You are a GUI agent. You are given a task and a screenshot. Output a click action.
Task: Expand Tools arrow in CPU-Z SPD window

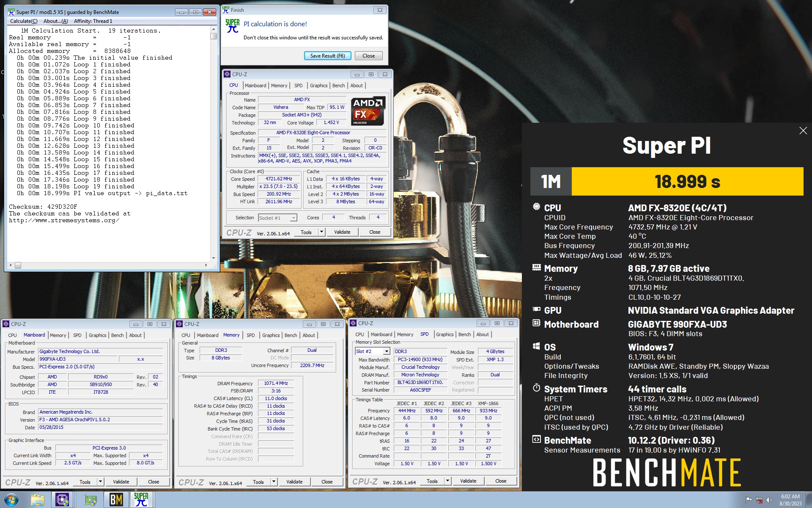pyautogui.click(x=447, y=481)
